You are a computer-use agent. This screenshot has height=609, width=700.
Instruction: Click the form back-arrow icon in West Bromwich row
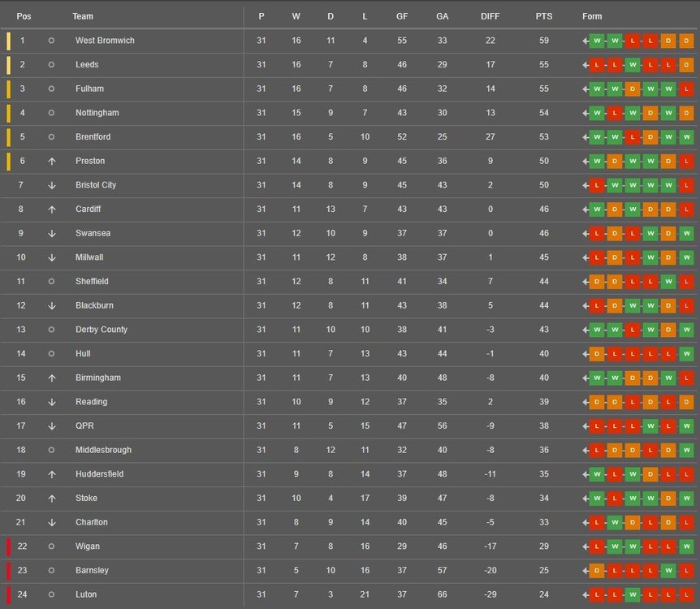click(585, 41)
